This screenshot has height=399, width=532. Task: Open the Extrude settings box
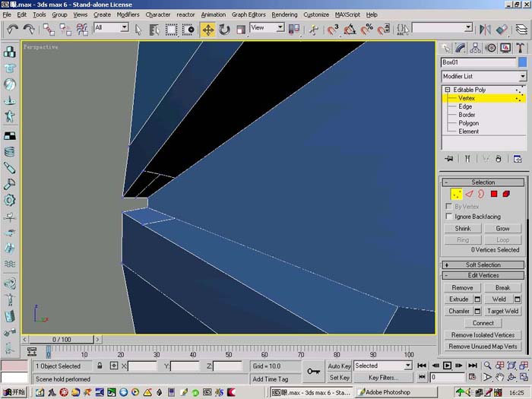tap(477, 299)
